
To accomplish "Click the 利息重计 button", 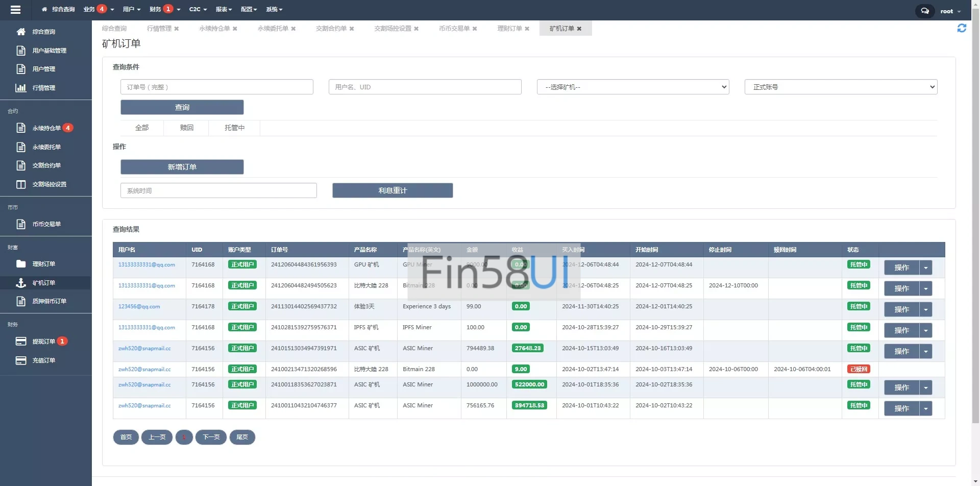I will coord(392,190).
